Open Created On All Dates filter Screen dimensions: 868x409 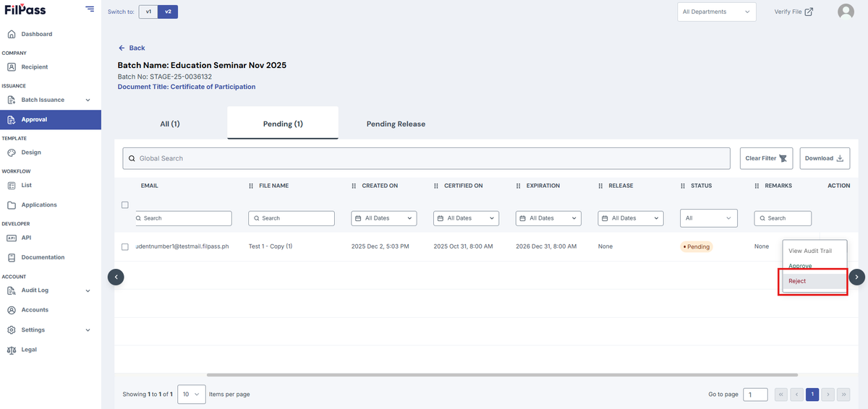coord(384,218)
